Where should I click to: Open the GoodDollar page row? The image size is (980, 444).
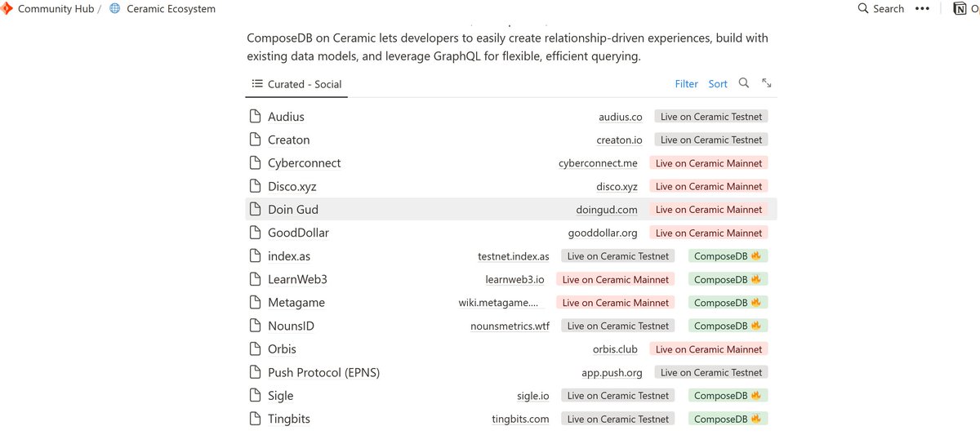tap(511, 233)
